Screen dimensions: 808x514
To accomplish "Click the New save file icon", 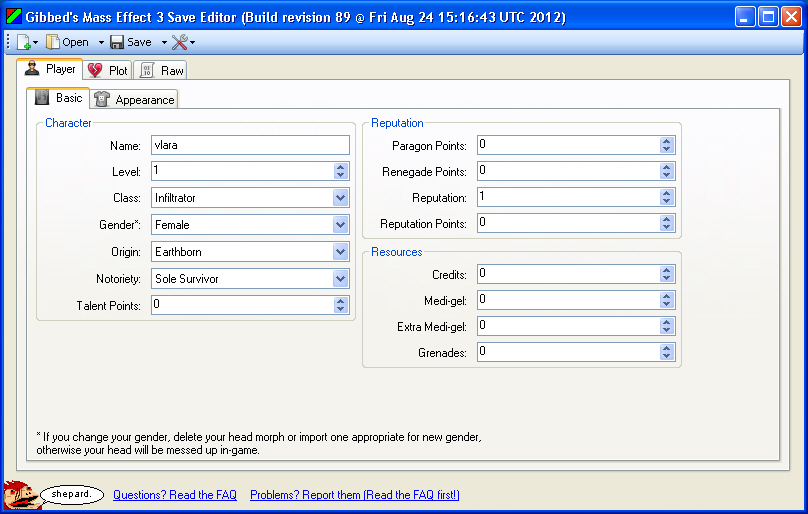I will tap(24, 42).
